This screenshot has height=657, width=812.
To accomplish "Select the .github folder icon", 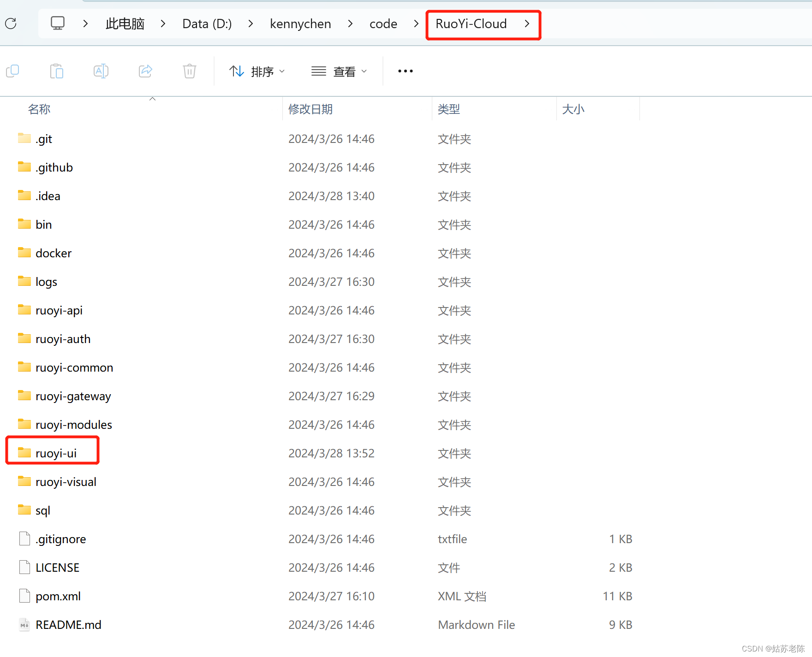I will [x=24, y=167].
